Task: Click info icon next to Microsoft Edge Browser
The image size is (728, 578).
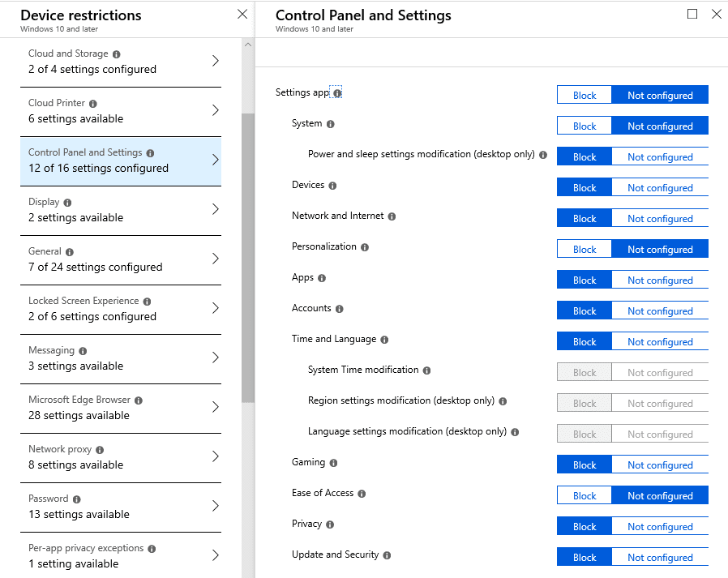Action: tap(139, 400)
